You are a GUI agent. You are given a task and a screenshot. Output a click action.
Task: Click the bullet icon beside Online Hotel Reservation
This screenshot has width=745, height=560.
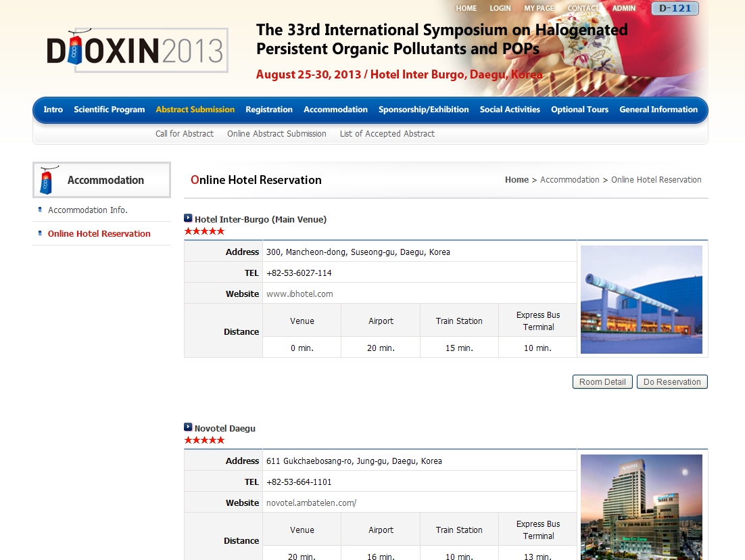coord(40,233)
